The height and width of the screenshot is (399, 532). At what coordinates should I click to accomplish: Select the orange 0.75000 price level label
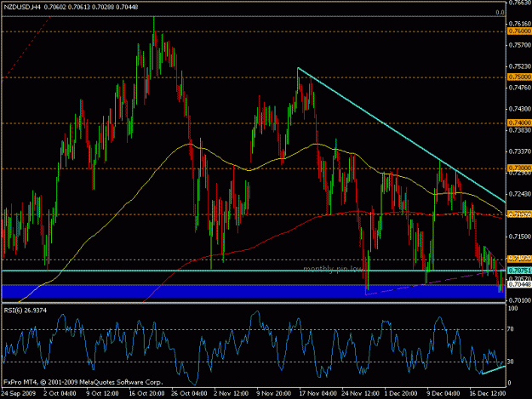(519, 77)
